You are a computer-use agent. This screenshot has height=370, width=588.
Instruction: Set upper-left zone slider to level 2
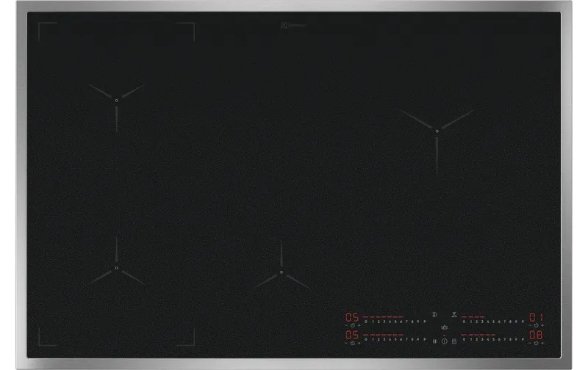click(x=379, y=322)
